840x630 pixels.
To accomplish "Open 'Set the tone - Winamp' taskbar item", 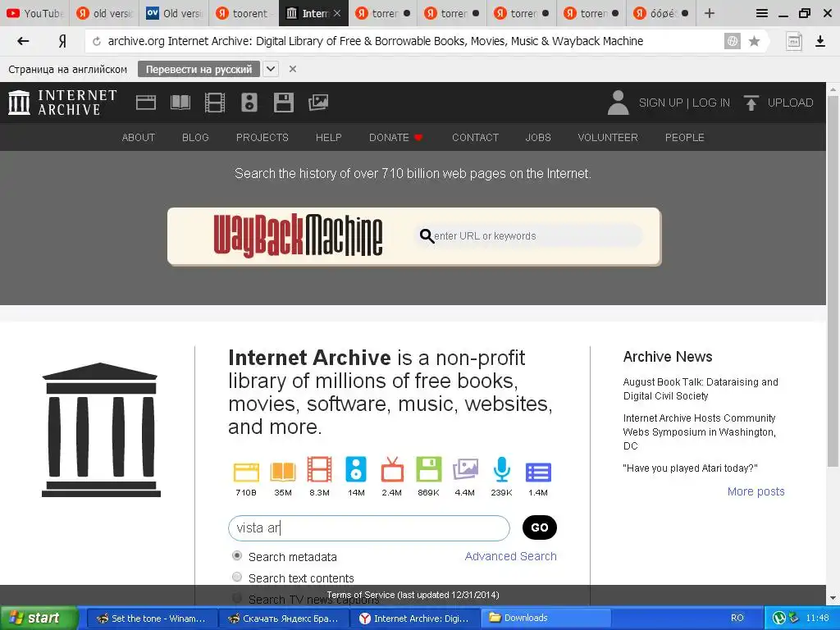I will 152,619.
